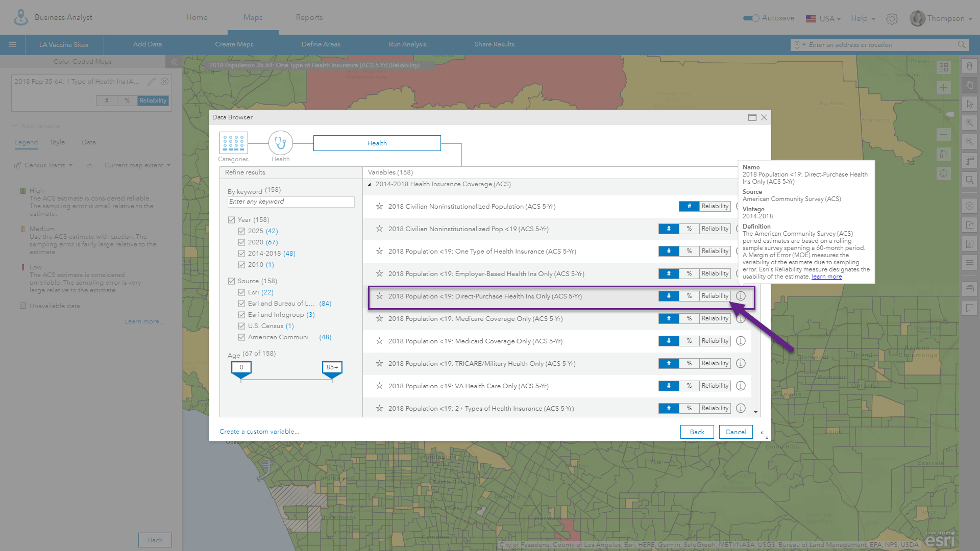The width and height of the screenshot is (980, 551).
Task: Toggle the Autosave switch
Action: click(751, 18)
